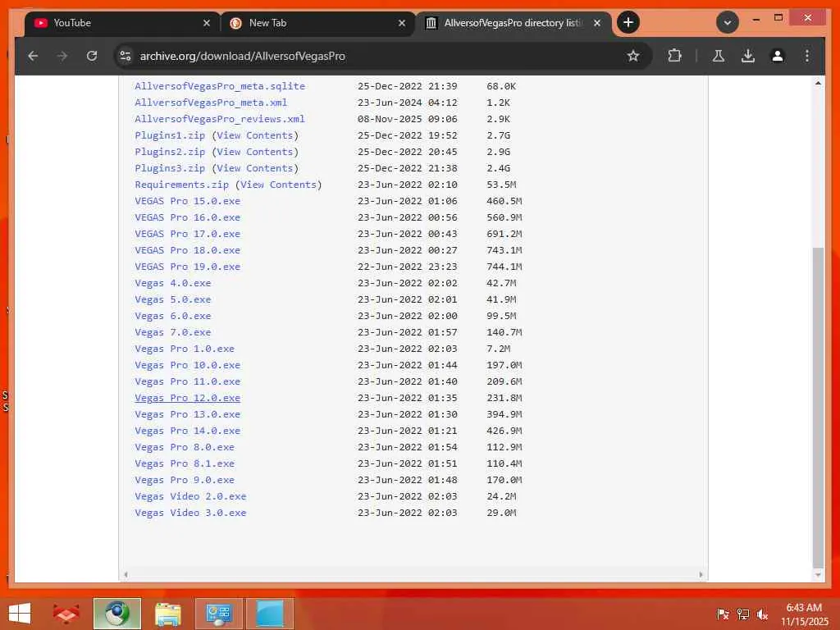Viewport: 840px width, 630px height.
Task: Open AllversofVegasPro_reviews.xml link
Action: [x=220, y=119]
